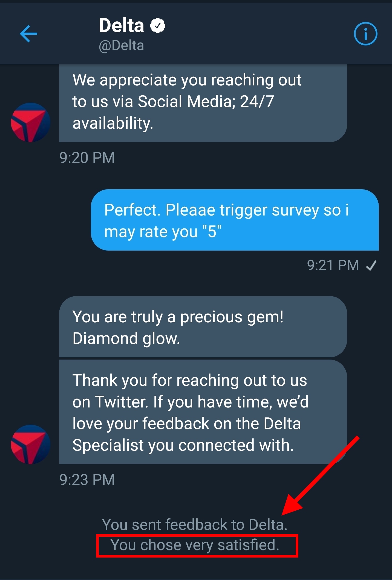Tap the back arrow in the header
Screen dimensions: 392x580
(x=28, y=34)
